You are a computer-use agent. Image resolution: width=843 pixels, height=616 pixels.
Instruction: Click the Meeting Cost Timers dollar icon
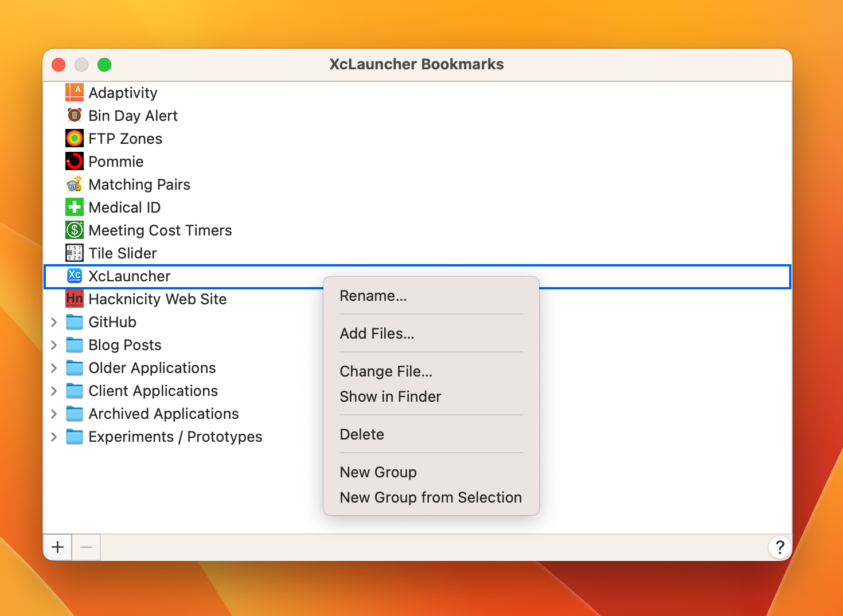pos(75,230)
